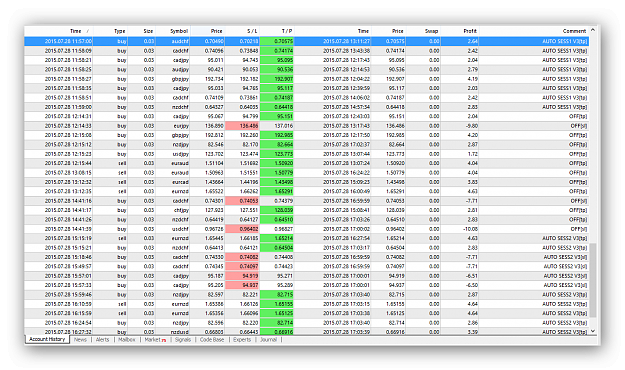Screen dimensions: 625x370
Task: Click the profit value 1.72
Action: point(473,154)
